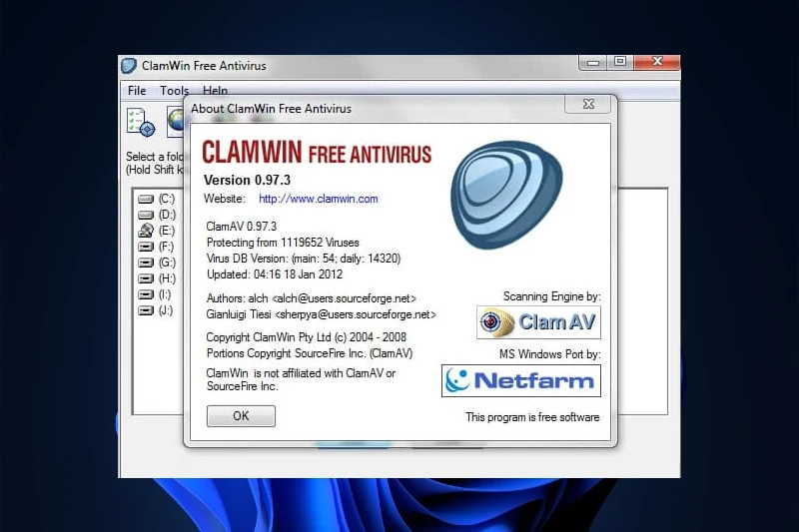Click the 'Version 0.97.3' text
799x532 pixels.
(247, 180)
